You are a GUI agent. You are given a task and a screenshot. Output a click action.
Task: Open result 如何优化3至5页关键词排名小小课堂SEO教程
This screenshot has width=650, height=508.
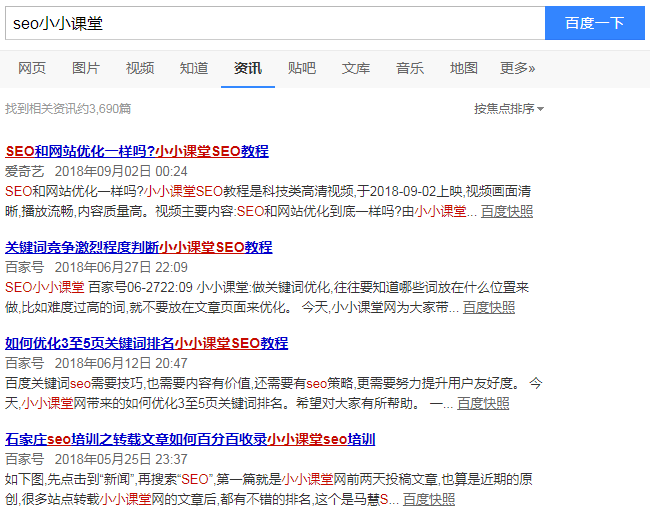coord(146,343)
